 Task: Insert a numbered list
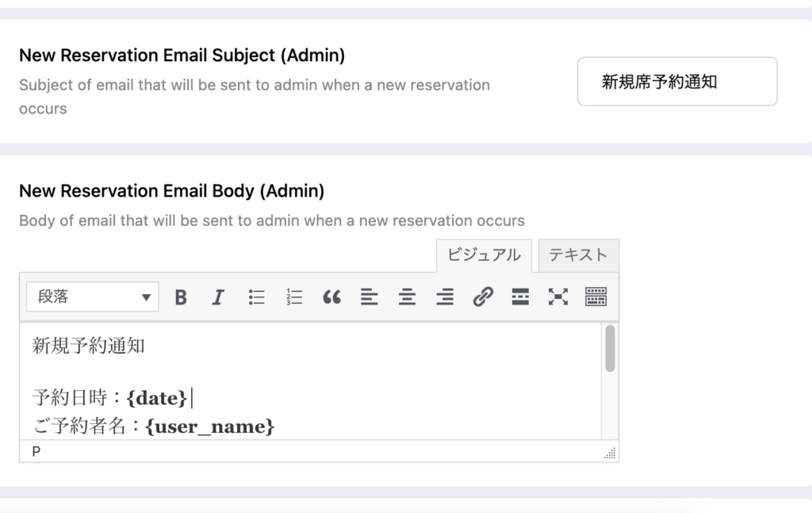[294, 297]
